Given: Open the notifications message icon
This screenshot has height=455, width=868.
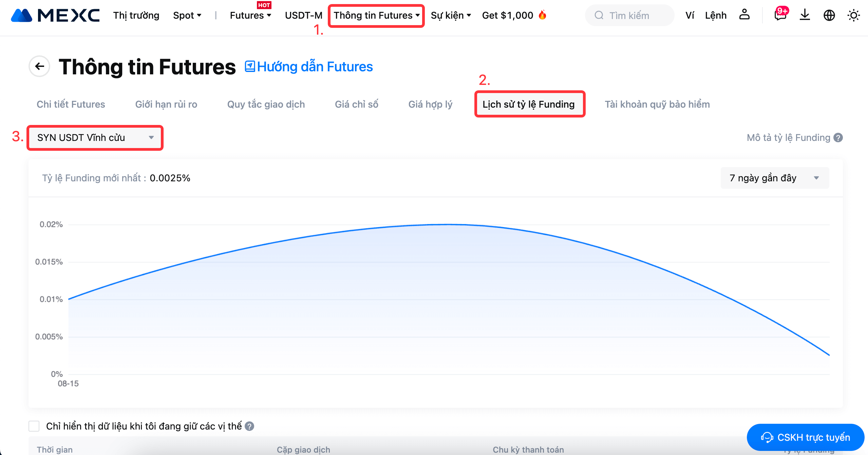Looking at the screenshot, I should (780, 15).
